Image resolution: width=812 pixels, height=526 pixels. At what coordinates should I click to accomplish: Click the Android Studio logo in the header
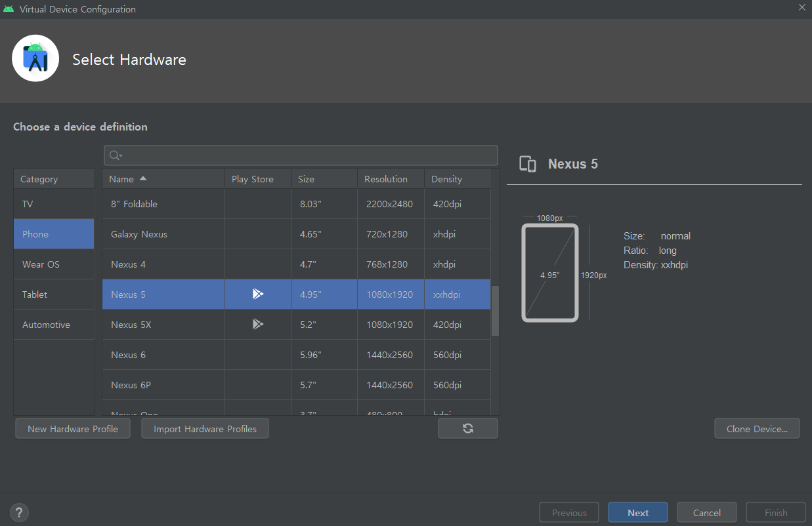(35, 58)
